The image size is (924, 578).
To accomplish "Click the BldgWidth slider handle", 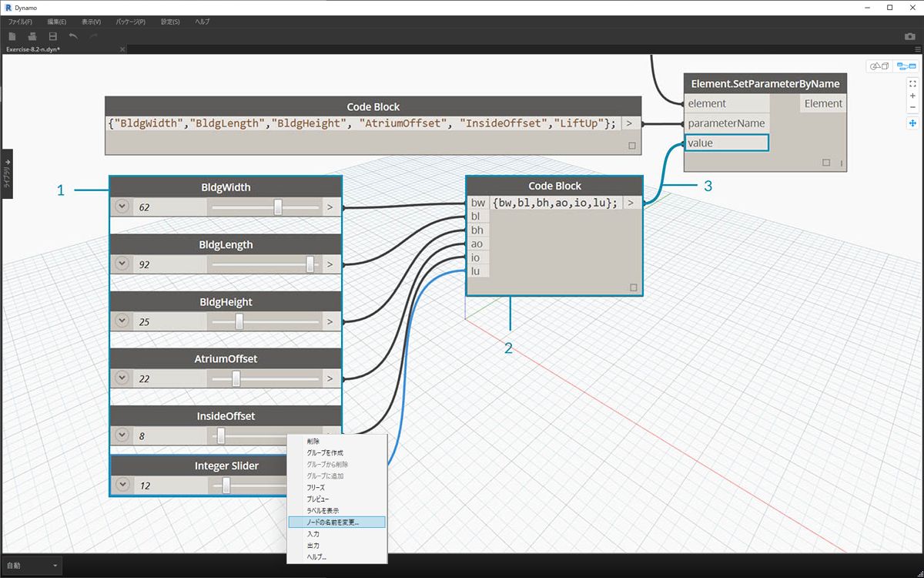I will pos(278,207).
